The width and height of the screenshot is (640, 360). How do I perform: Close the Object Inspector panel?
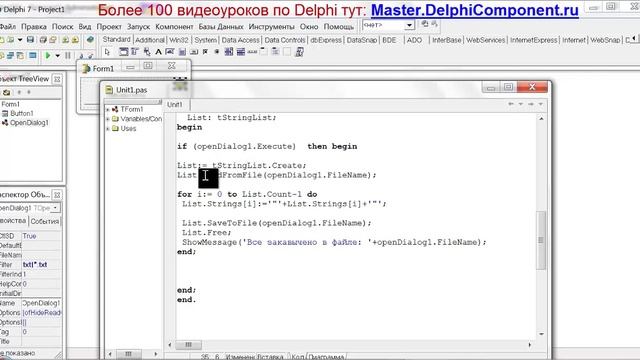[x=57, y=195]
